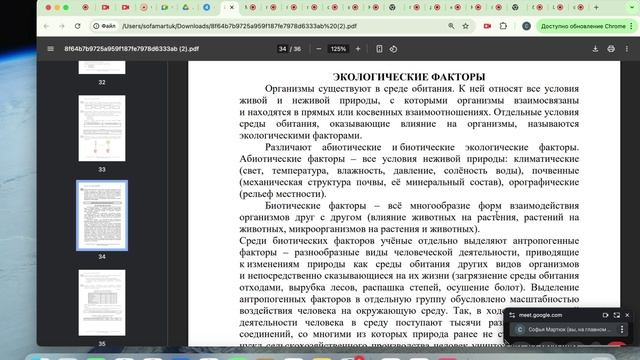Image resolution: width=640 pixels, height=360 pixels.
Task: Open site settings icon in meet.google.com popup
Action: [x=512, y=315]
